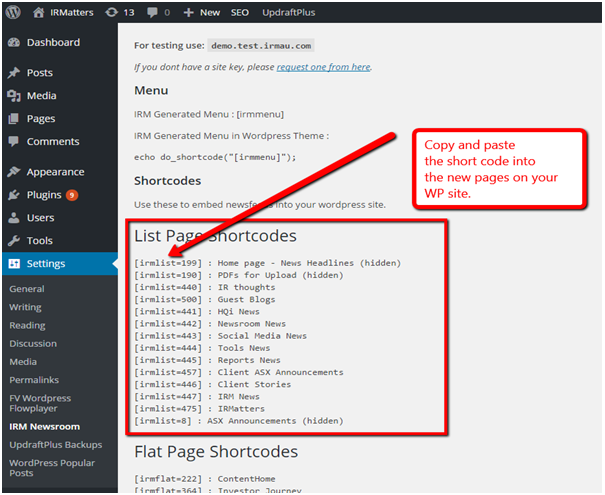This screenshot has width=605, height=495.
Task: Click the echo do_shortcode code line
Action: [215, 157]
